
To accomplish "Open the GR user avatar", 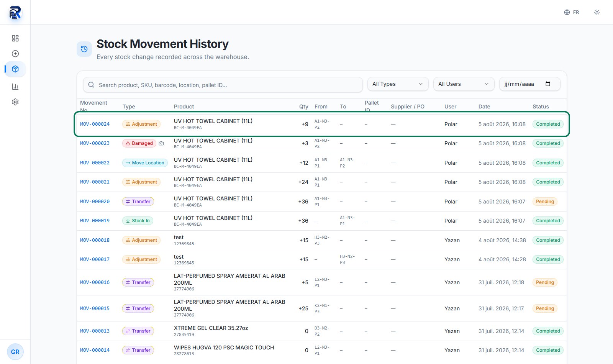I will click(15, 352).
